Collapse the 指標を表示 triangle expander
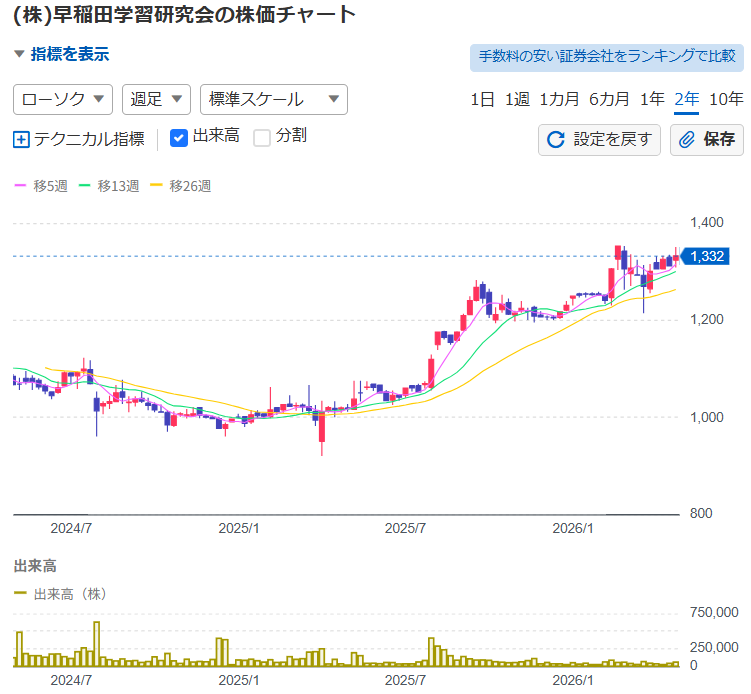Image resolution: width=751 pixels, height=694 pixels. (19, 54)
